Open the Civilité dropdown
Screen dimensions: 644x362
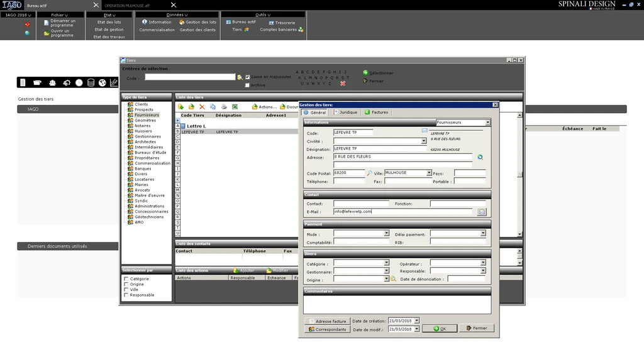click(x=424, y=141)
